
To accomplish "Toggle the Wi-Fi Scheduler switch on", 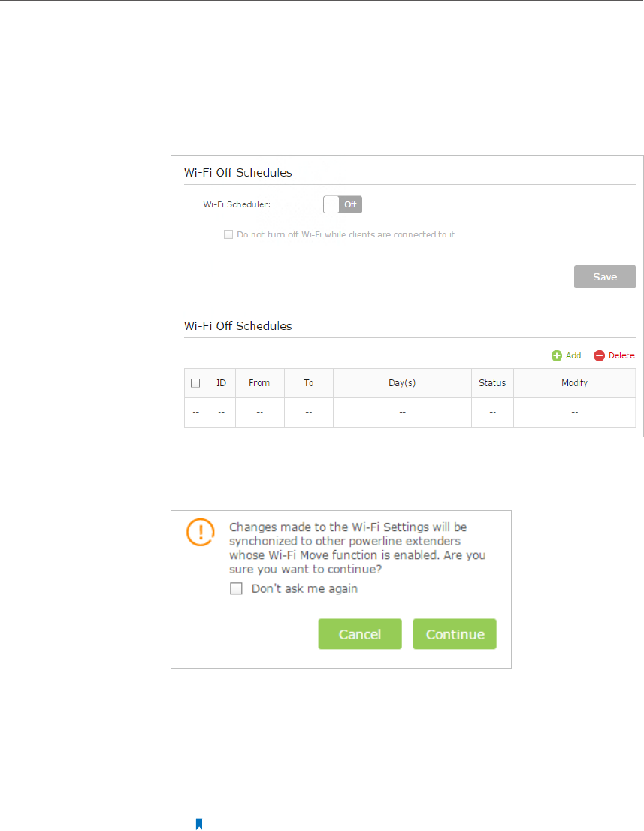I will click(x=342, y=204).
